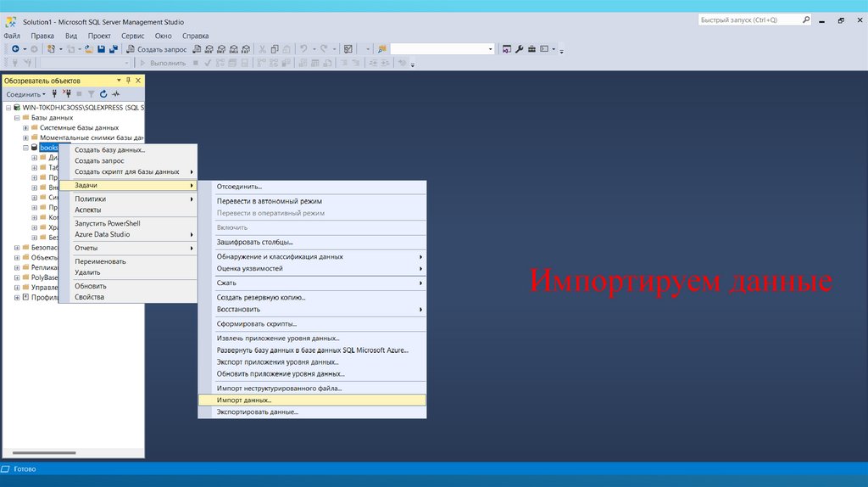Select Импорт данных... from Tasks submenu
The height and width of the screenshot is (487, 868).
point(312,400)
